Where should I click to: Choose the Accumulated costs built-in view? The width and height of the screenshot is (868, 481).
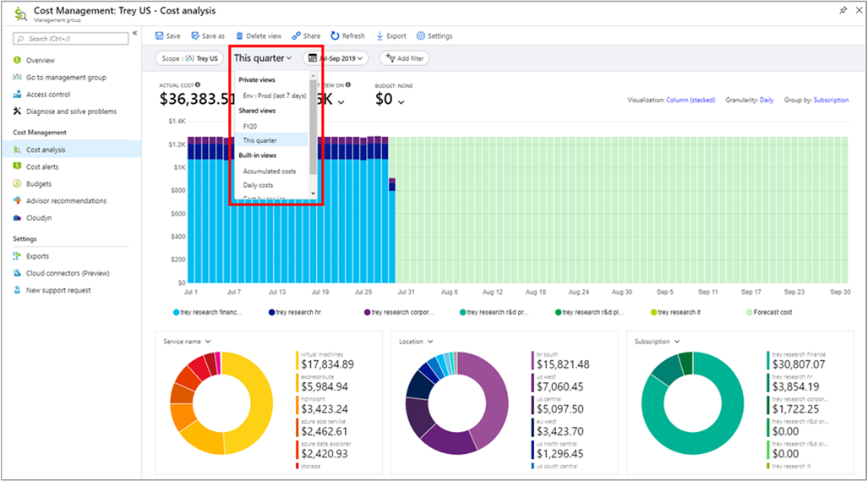(x=270, y=171)
